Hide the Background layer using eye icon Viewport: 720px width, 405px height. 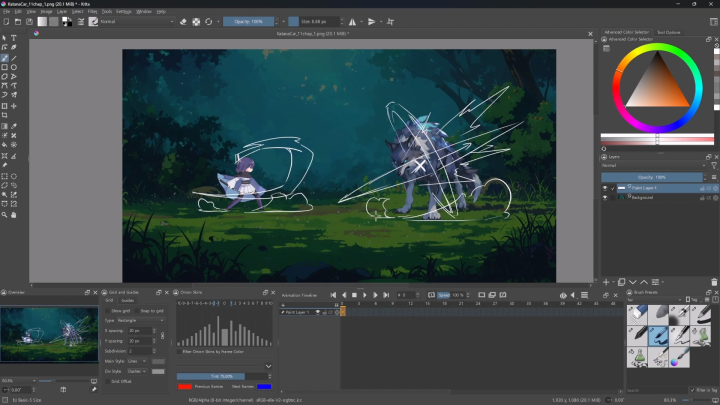point(605,197)
